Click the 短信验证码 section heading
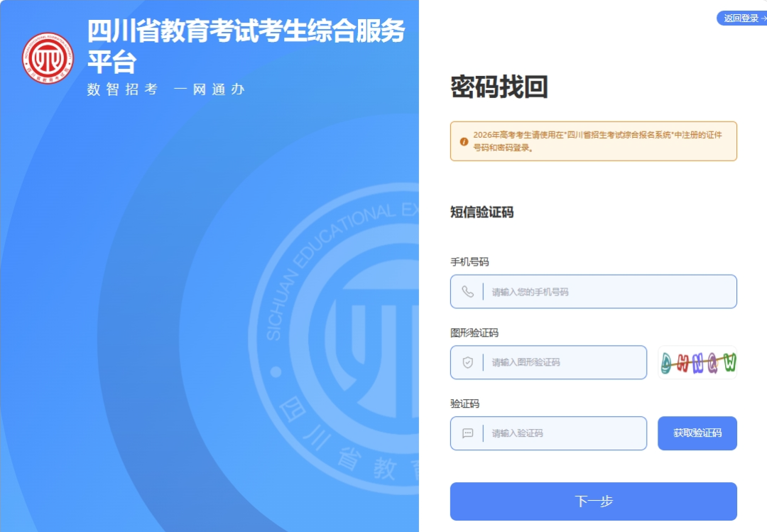Image resolution: width=767 pixels, height=532 pixels. [482, 212]
